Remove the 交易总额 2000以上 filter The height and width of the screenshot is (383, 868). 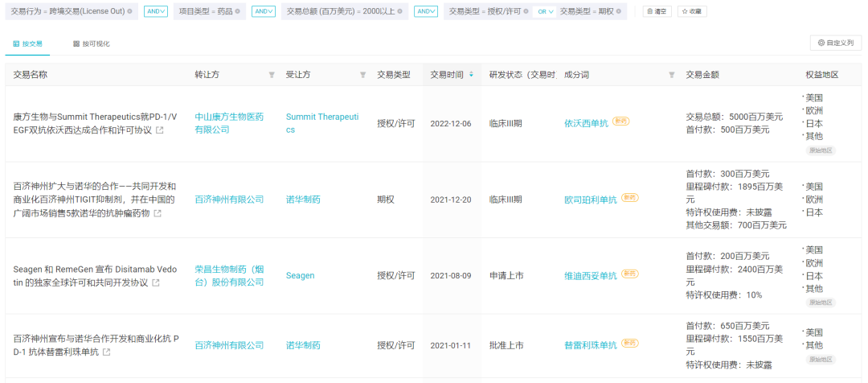[x=399, y=11]
